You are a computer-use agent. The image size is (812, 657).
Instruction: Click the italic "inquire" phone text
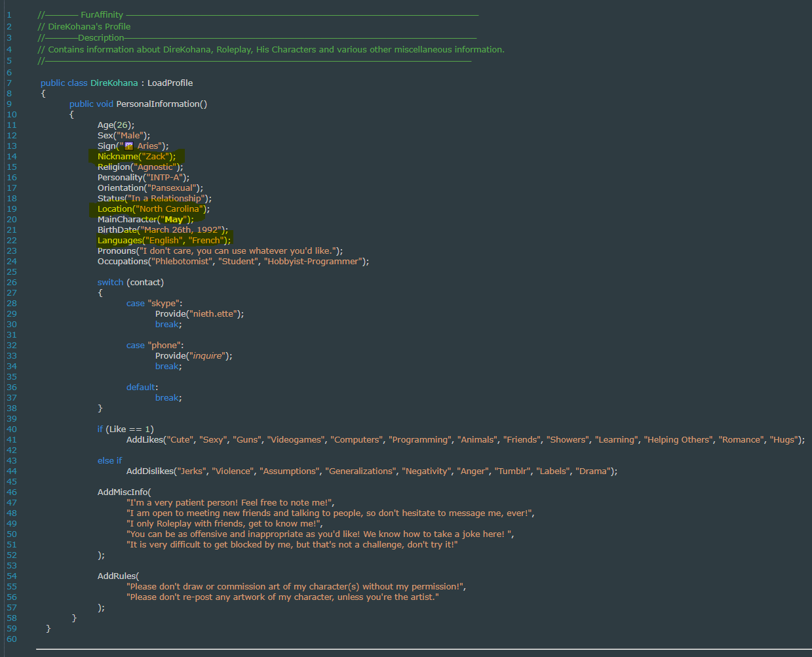pos(207,356)
